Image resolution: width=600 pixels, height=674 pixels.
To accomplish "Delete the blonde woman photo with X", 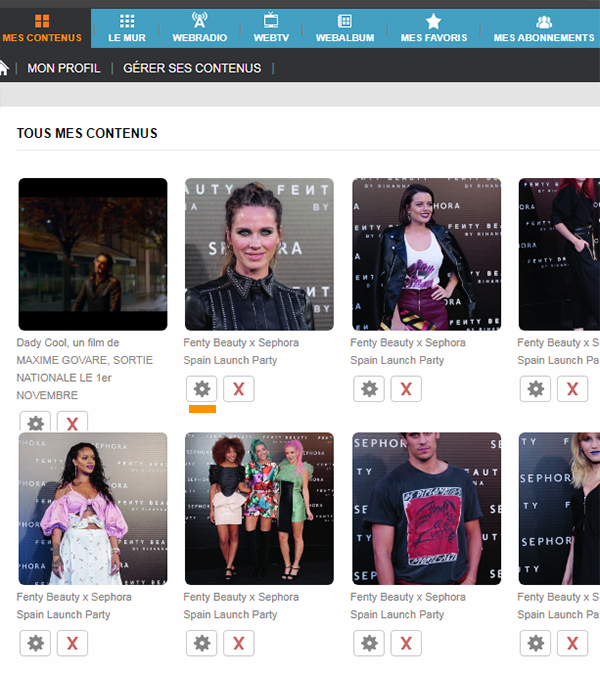I will point(572,643).
